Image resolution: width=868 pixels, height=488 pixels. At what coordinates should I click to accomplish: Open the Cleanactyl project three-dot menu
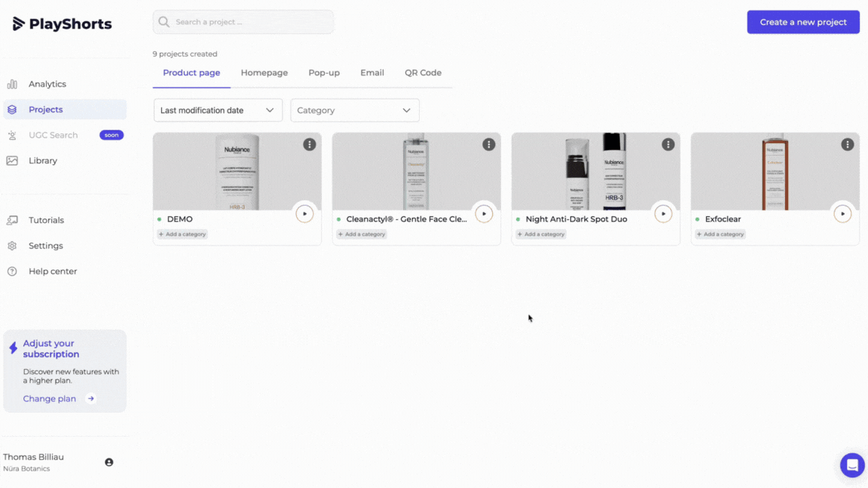point(489,145)
